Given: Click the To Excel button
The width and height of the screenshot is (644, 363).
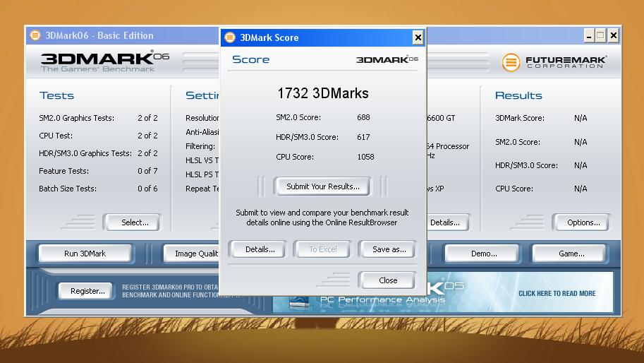Looking at the screenshot, I should (x=323, y=249).
